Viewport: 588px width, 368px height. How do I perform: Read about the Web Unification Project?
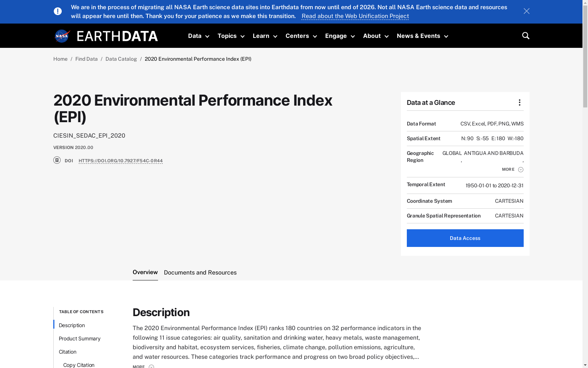coord(355,16)
